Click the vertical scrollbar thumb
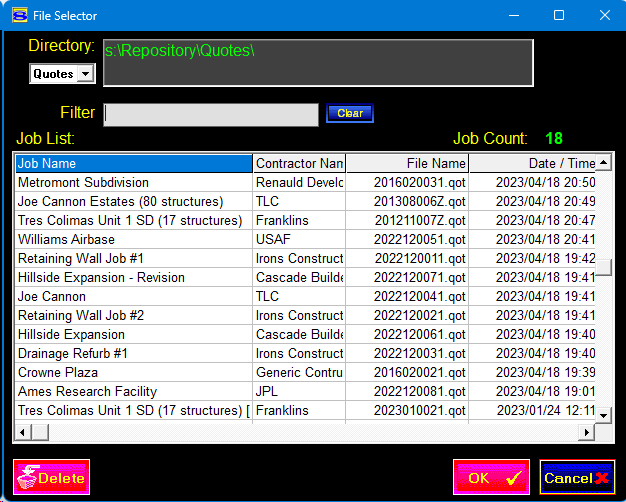Image resolution: width=626 pixels, height=502 pixels. click(x=604, y=267)
